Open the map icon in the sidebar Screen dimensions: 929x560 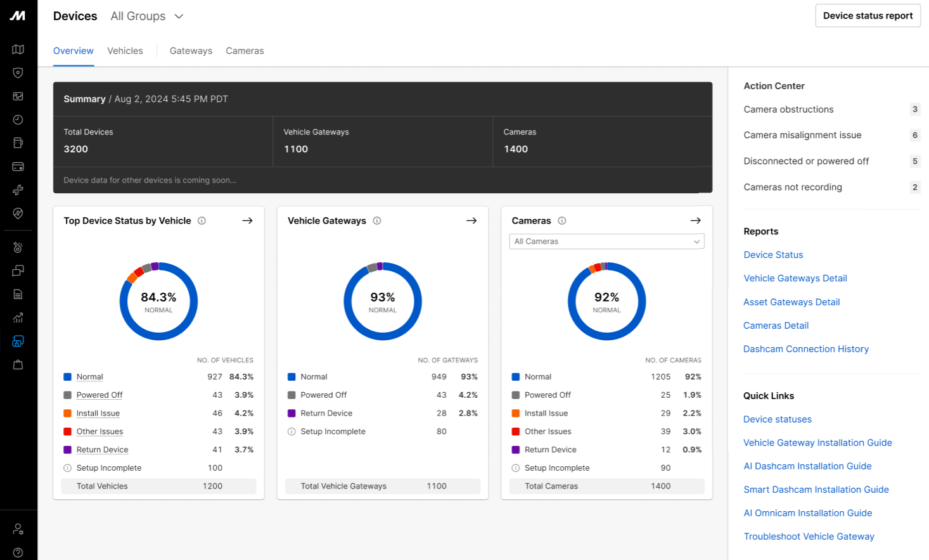18,49
